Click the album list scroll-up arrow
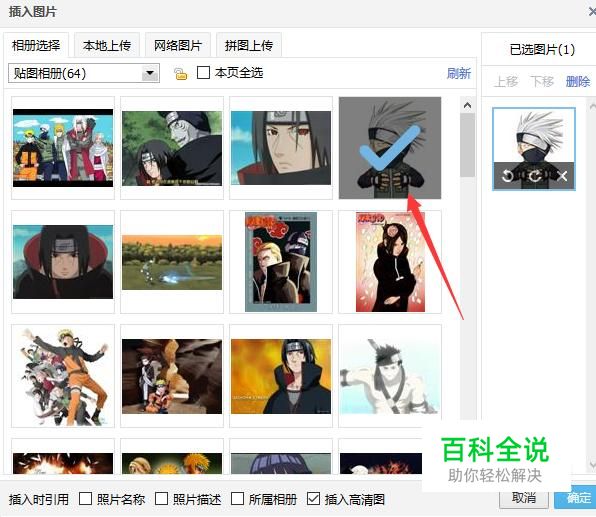This screenshot has width=596, height=517. [468, 105]
